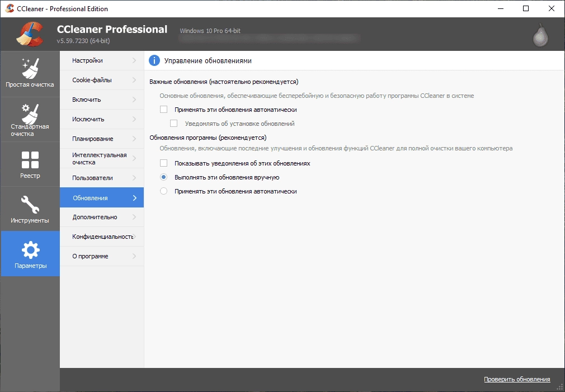Open Включить settings entry
Viewport: 565px width, 392px height.
(x=102, y=100)
